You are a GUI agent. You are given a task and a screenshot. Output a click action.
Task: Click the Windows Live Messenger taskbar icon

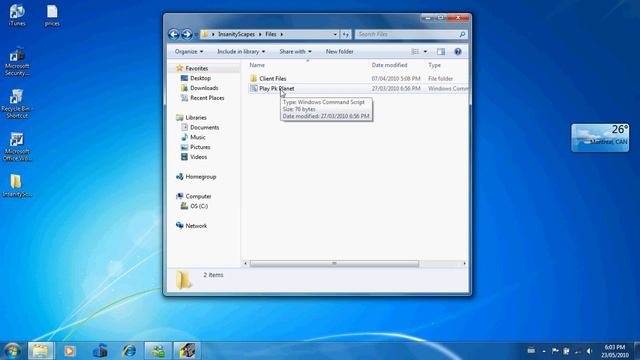click(158, 351)
